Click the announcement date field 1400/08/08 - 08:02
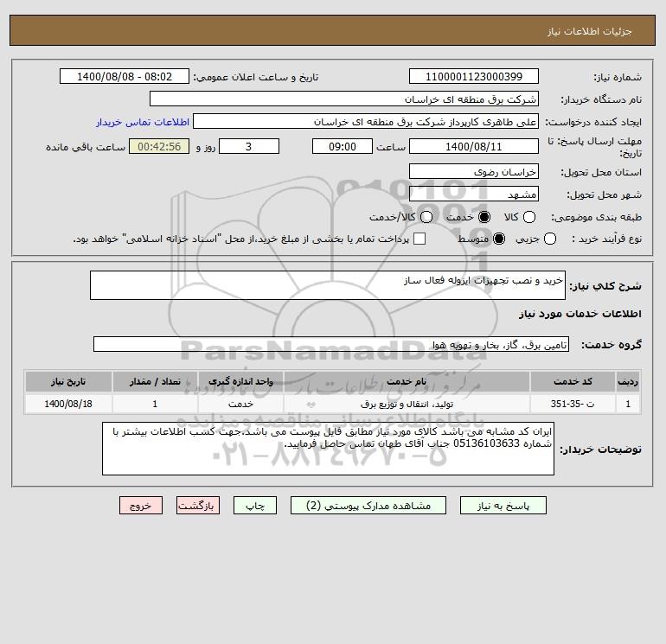The height and width of the screenshot is (644, 666). tap(125, 76)
